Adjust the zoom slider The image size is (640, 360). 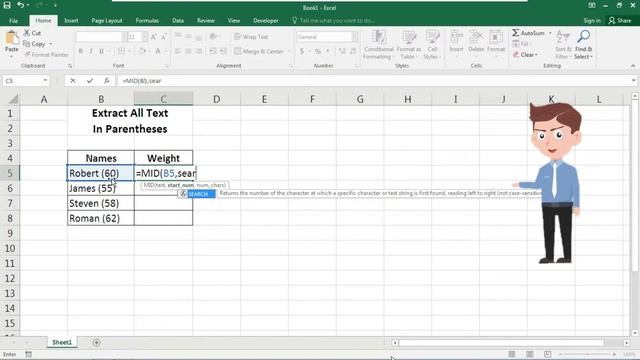(587, 354)
